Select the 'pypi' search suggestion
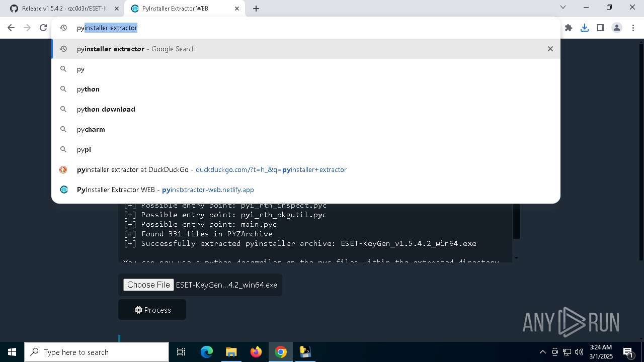The height and width of the screenshot is (362, 644). 306,149
